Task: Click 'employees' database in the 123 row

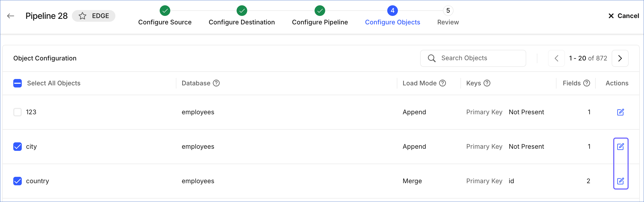Action: [198, 112]
